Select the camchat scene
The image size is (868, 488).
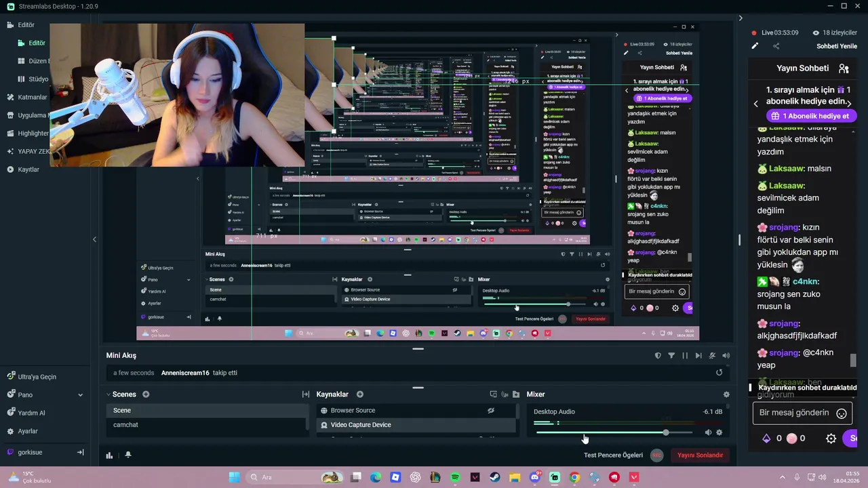[x=207, y=425]
